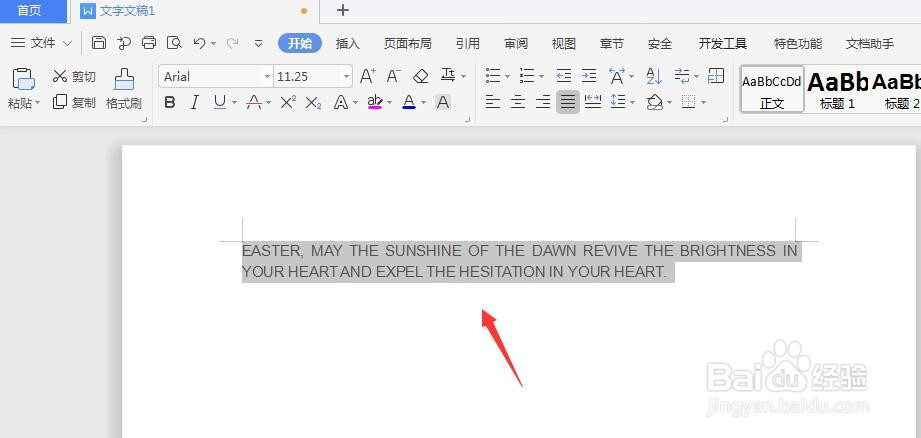Switch to the 引用 ribbon tab

pyautogui.click(x=468, y=43)
